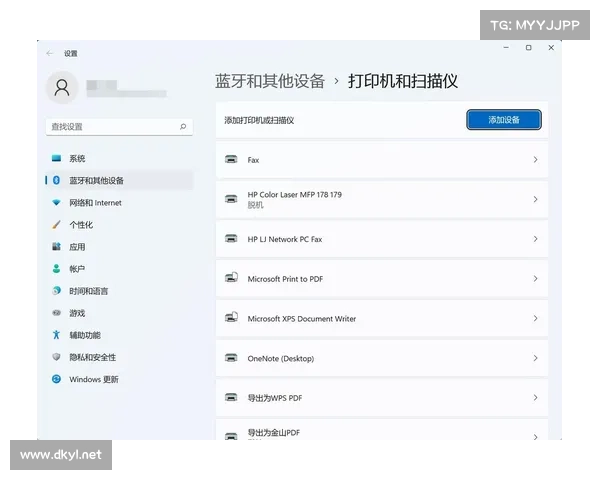Select 导出为金山PDF text

pos(274,433)
